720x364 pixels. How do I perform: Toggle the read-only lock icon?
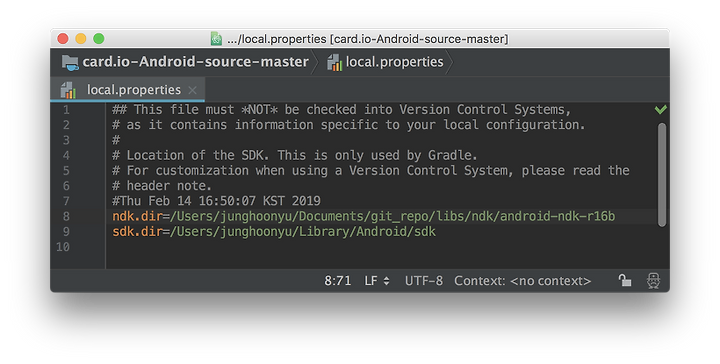click(624, 280)
